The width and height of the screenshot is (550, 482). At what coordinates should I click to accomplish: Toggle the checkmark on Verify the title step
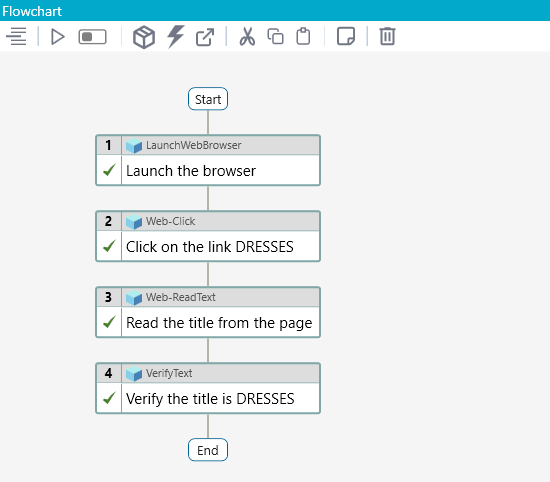click(109, 398)
